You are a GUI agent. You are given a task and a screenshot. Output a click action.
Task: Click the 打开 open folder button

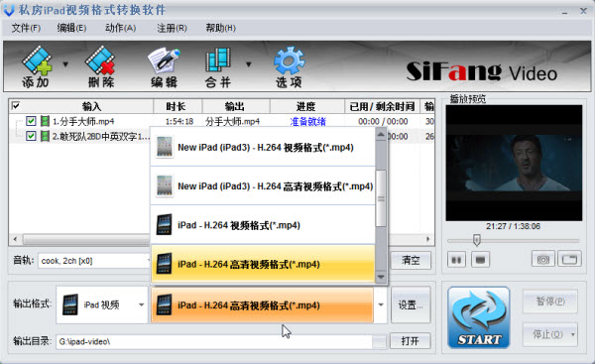411,341
